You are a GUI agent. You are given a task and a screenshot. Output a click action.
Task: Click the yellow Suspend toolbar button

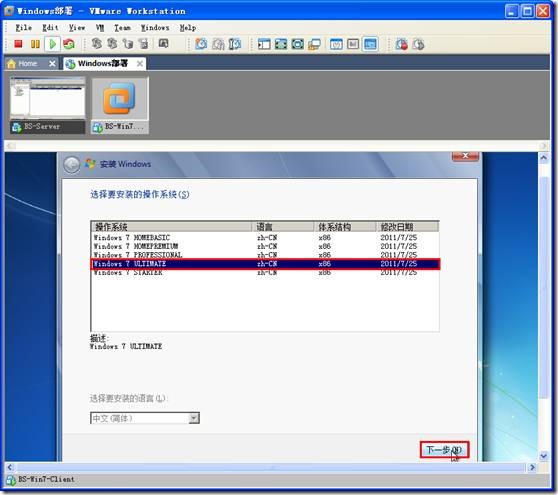click(x=35, y=44)
